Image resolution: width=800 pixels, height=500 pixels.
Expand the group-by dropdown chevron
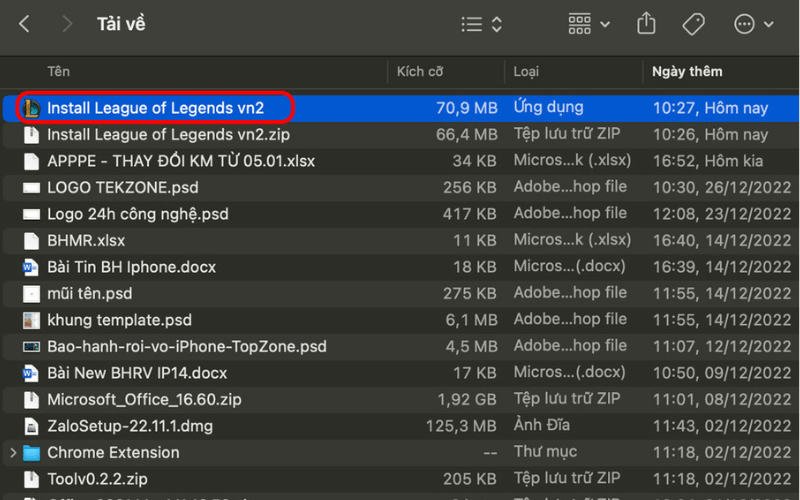pos(605,24)
